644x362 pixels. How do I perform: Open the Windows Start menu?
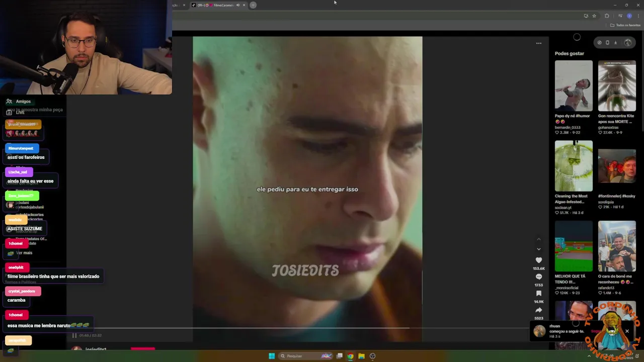tap(272, 356)
